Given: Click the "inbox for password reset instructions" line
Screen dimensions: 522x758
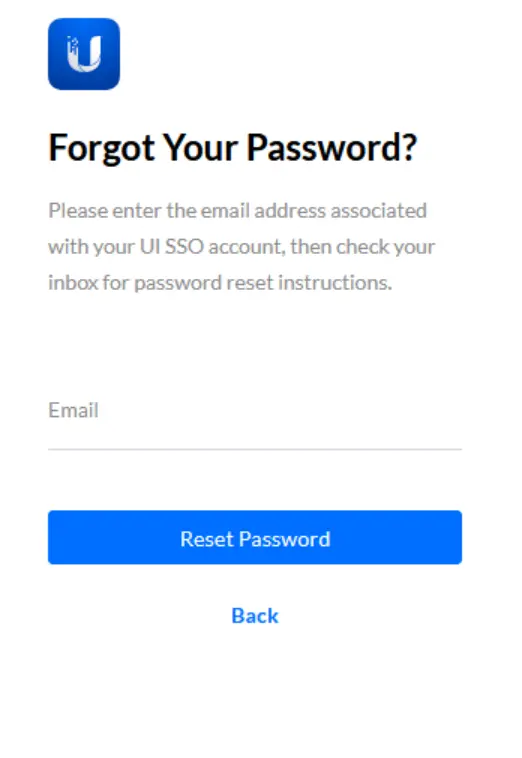Looking at the screenshot, I should point(220,283).
